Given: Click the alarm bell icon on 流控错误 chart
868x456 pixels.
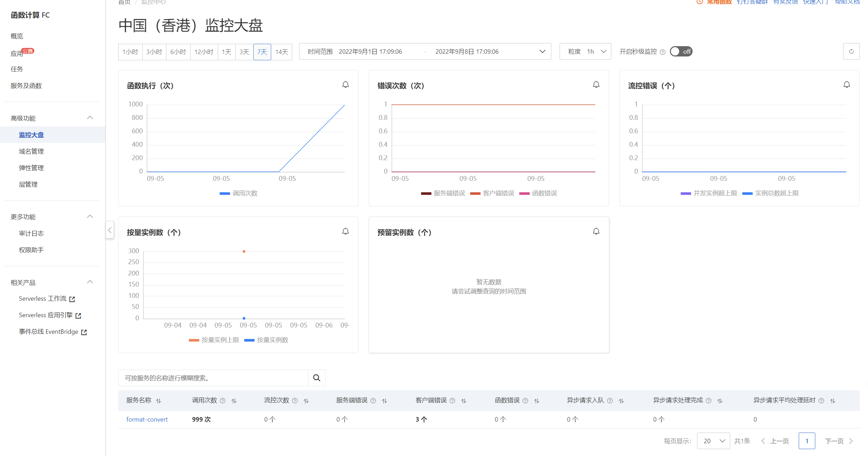Looking at the screenshot, I should pyautogui.click(x=847, y=85).
